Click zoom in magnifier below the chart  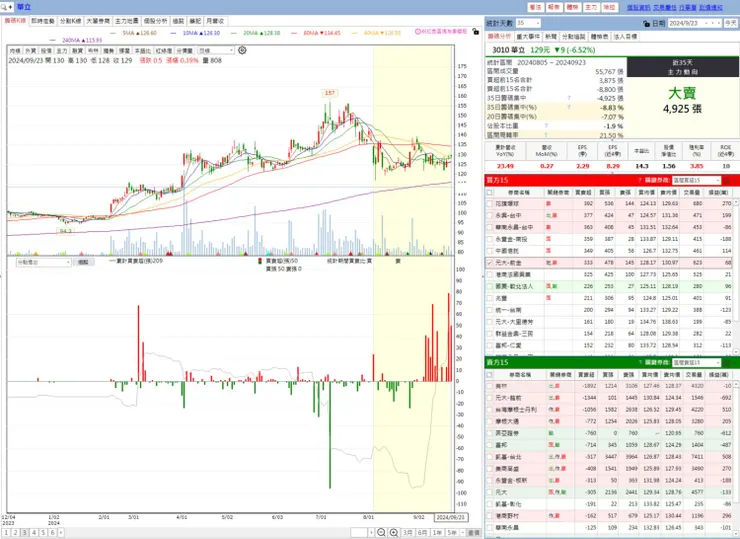(394, 532)
